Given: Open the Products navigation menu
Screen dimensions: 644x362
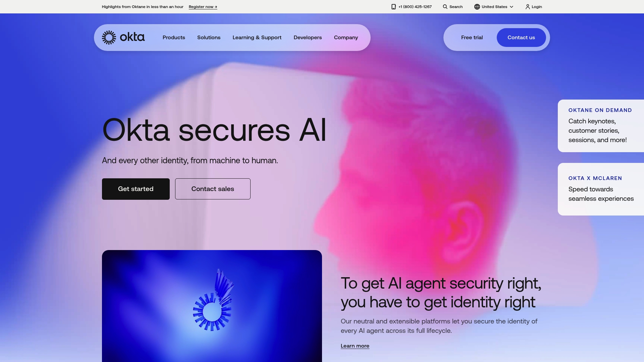Looking at the screenshot, I should point(174,38).
